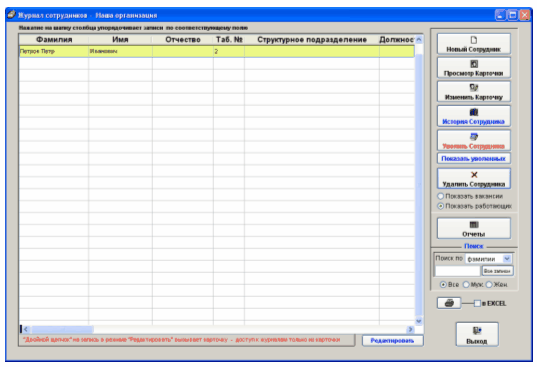
Task: Select the Муж gender radio filter
Action: [x=466, y=284]
